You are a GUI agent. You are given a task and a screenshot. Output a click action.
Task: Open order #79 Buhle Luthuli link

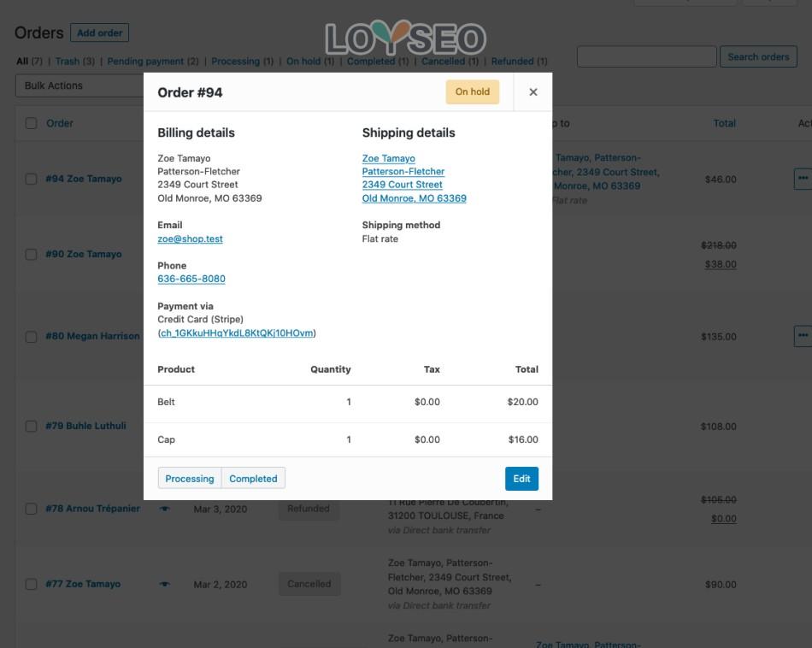pyautogui.click(x=86, y=426)
